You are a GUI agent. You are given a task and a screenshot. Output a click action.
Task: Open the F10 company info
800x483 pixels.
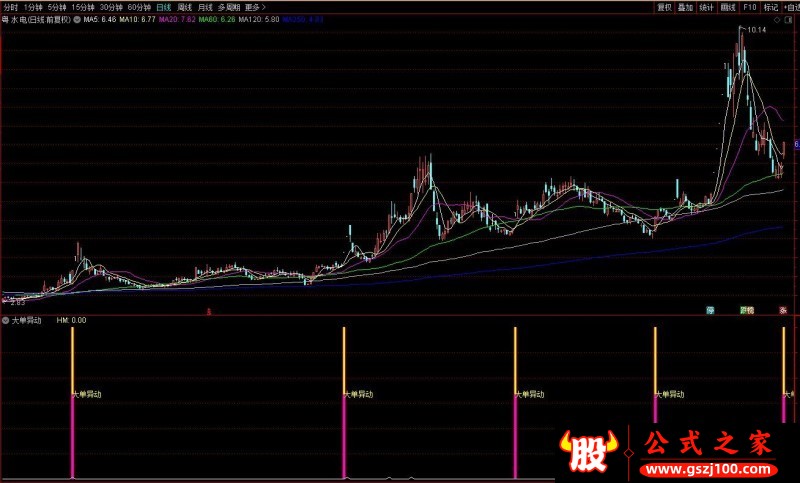click(749, 7)
